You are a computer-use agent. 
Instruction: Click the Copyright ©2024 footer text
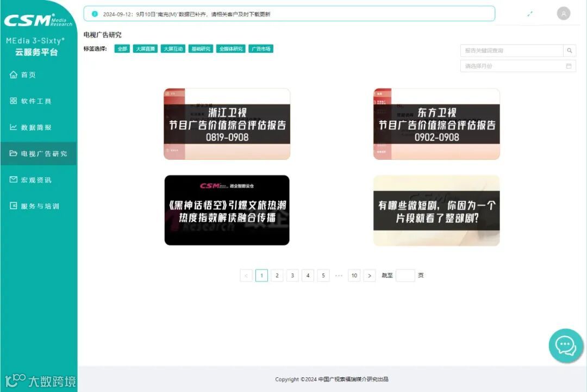332,379
